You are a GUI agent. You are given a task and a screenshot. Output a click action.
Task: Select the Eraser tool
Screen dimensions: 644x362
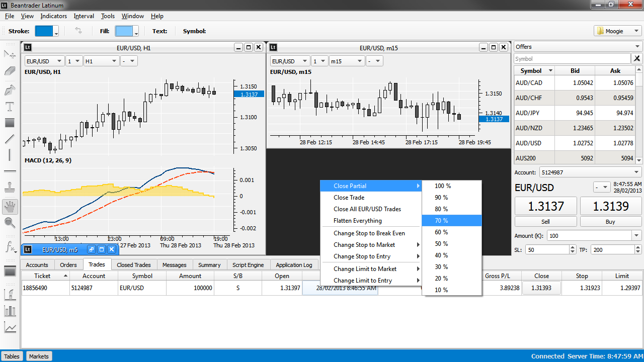tap(10, 71)
